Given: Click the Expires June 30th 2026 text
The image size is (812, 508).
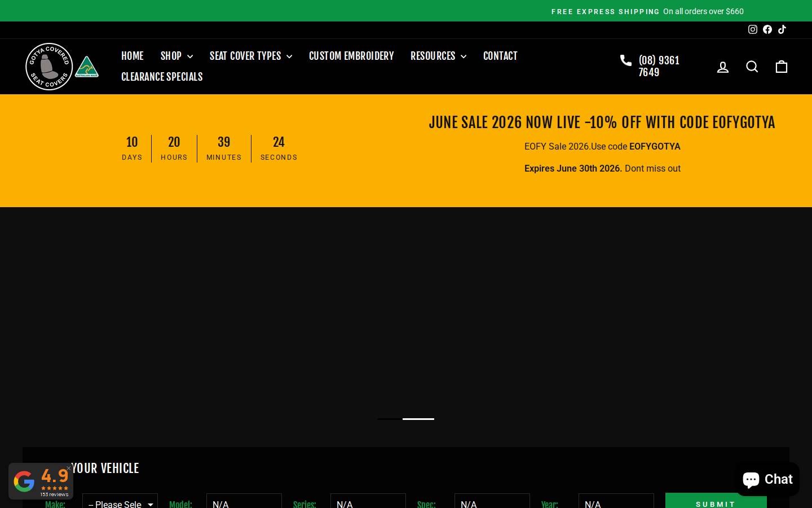Looking at the screenshot, I should 573,168.
